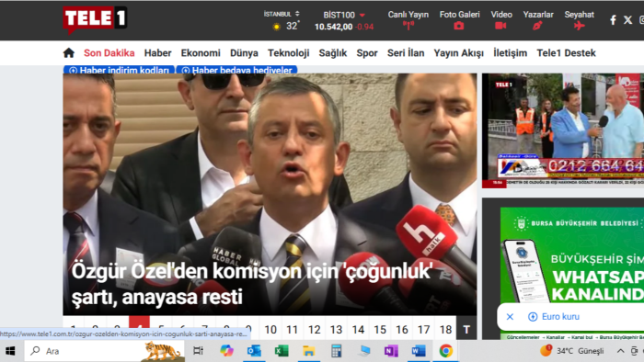
Task: Open Yayın Akışı broadcast schedule
Action: point(458,53)
